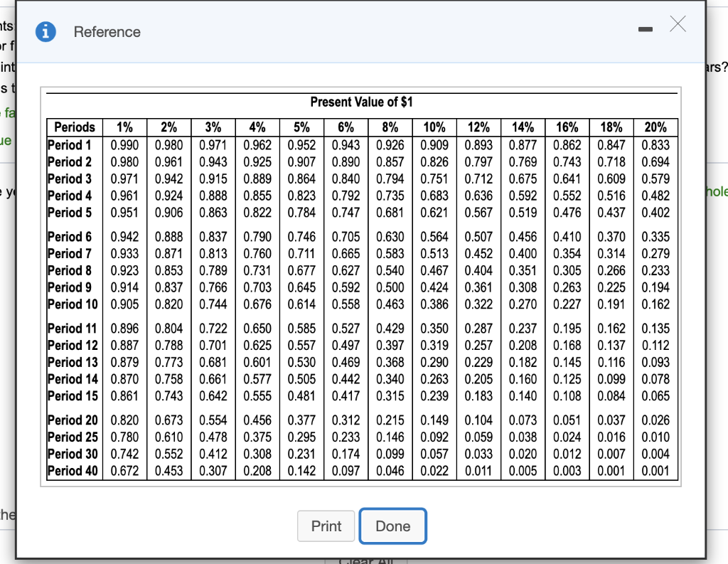Click the 16% column header

tap(567, 127)
